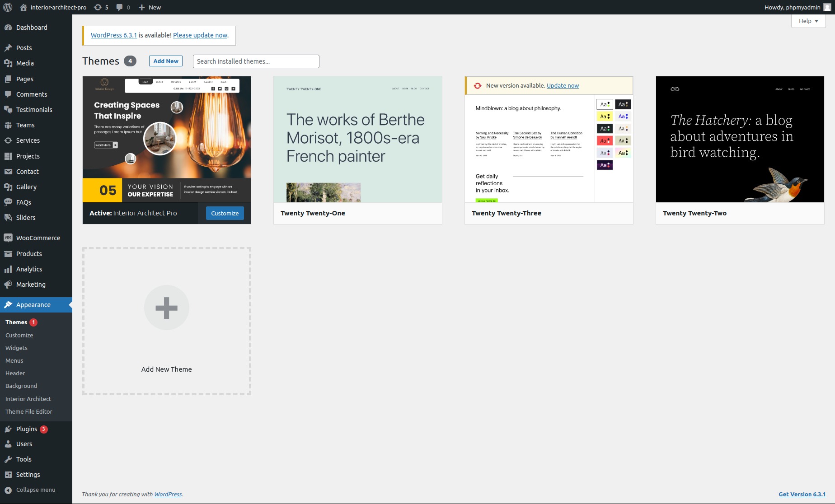Viewport: 835px width, 504px height.
Task: Click the Plugins plug icon
Action: (x=8, y=429)
